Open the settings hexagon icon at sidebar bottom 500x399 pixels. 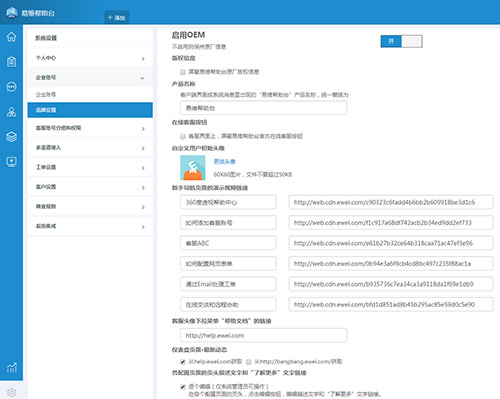11,393
